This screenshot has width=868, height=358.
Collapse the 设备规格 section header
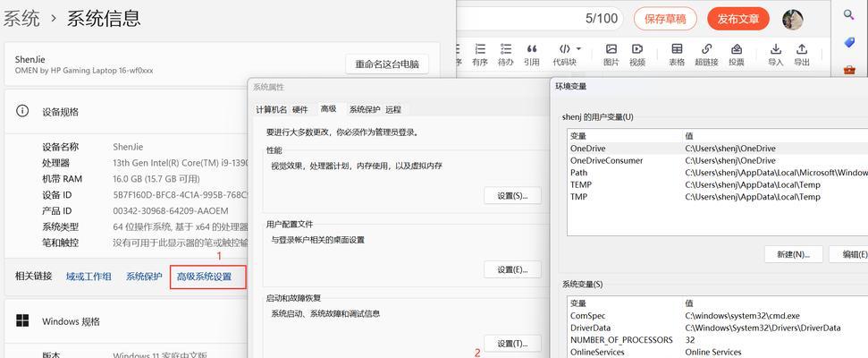click(x=126, y=111)
